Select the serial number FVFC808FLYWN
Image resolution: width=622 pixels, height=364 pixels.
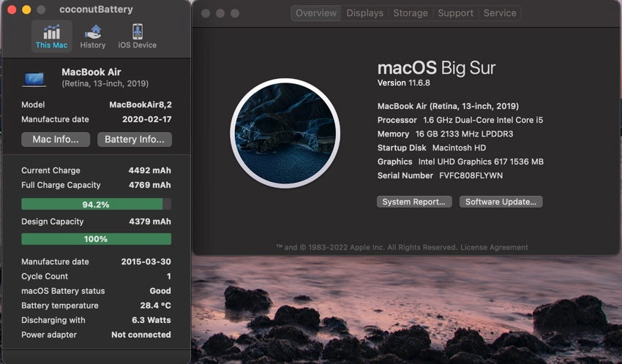[x=471, y=175]
